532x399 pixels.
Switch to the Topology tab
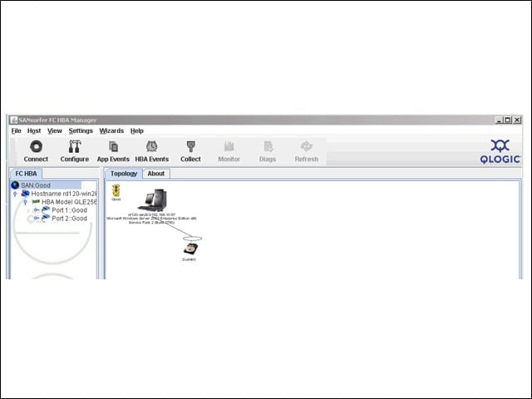point(124,174)
